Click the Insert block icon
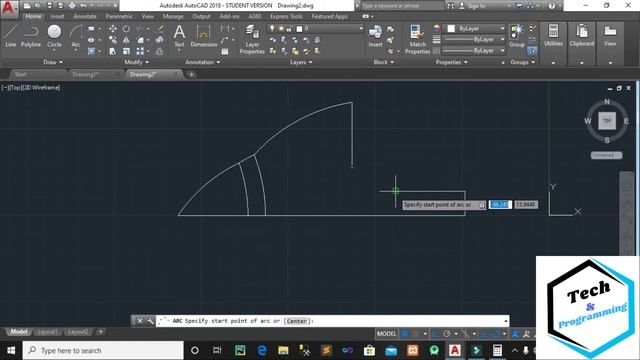The height and width of the screenshot is (360, 640). click(x=375, y=36)
